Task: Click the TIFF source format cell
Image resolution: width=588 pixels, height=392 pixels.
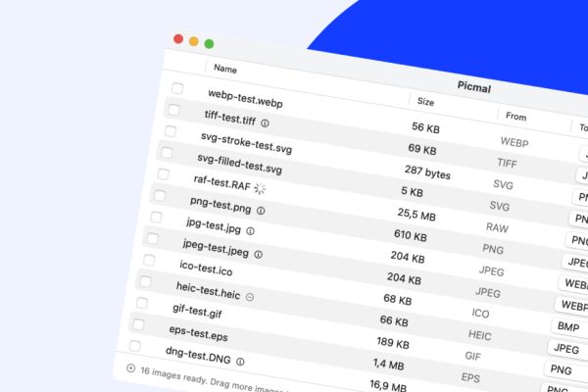Action: (x=507, y=163)
